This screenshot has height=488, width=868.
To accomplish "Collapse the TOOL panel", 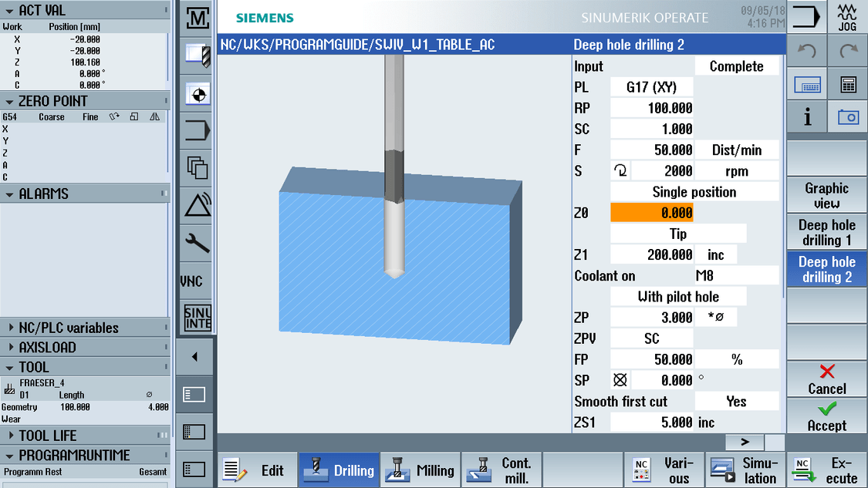I will [x=9, y=368].
